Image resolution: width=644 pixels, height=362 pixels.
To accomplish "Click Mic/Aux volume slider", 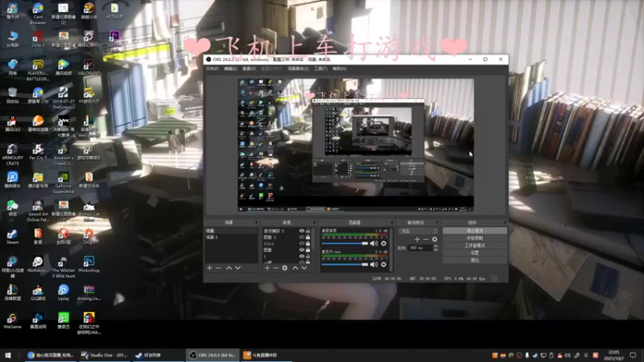I will tap(345, 265).
